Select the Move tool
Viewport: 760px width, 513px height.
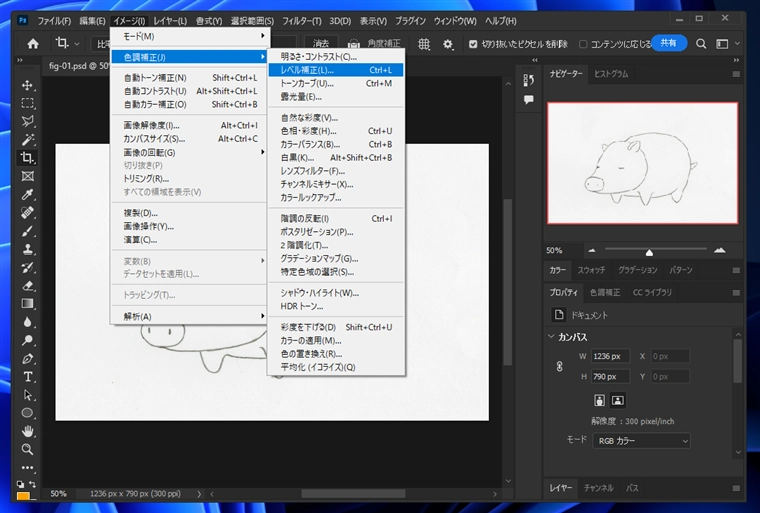coord(28,85)
